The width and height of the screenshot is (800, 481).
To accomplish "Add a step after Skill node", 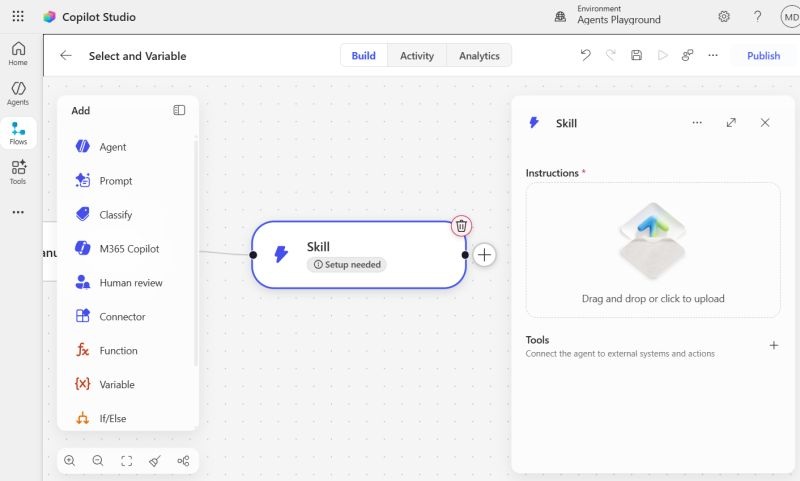I will pos(484,255).
